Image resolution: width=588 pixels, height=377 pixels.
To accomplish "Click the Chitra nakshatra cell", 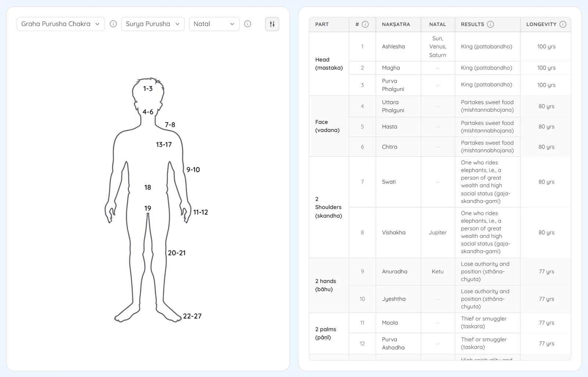I will pyautogui.click(x=398, y=147).
